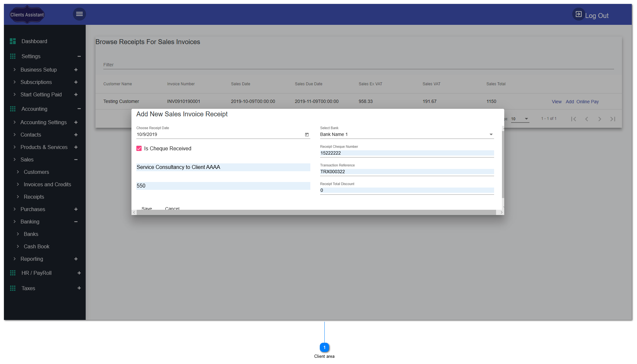
Task: Click the HR/PayRoll icon in sidebar
Action: pos(13,273)
